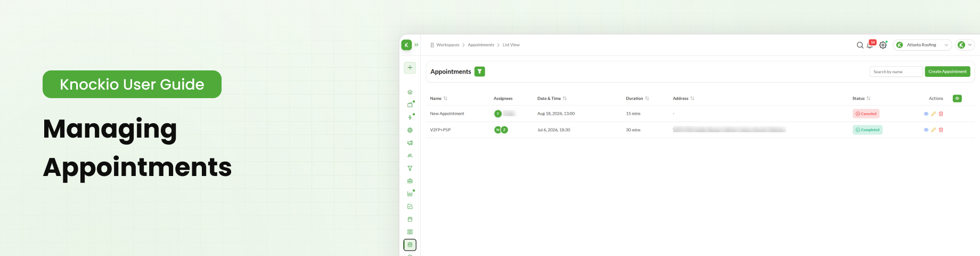View the V2FP+PSP row with eye icon
Image resolution: width=980 pixels, height=256 pixels.
click(x=926, y=130)
